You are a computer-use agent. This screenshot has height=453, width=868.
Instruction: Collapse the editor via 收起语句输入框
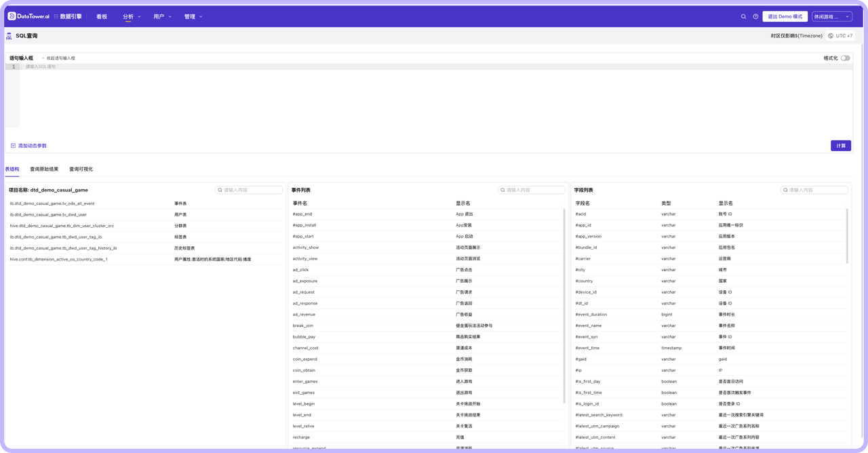coord(60,58)
